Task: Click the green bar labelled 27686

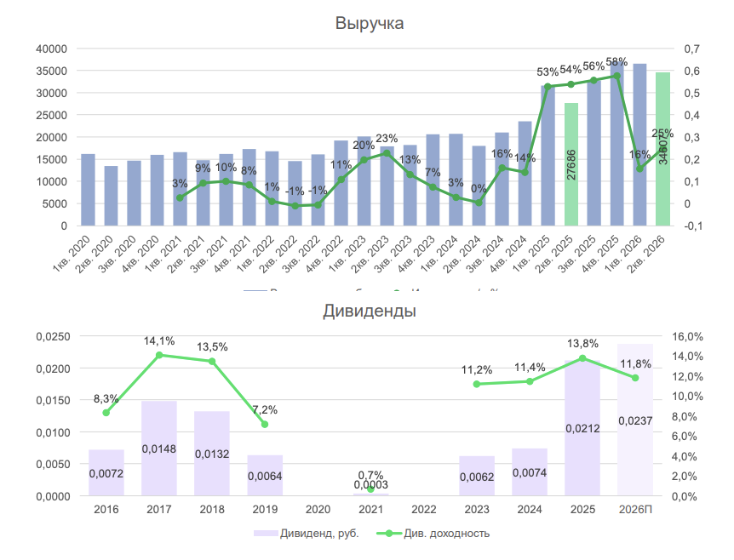Action: pyautogui.click(x=571, y=164)
